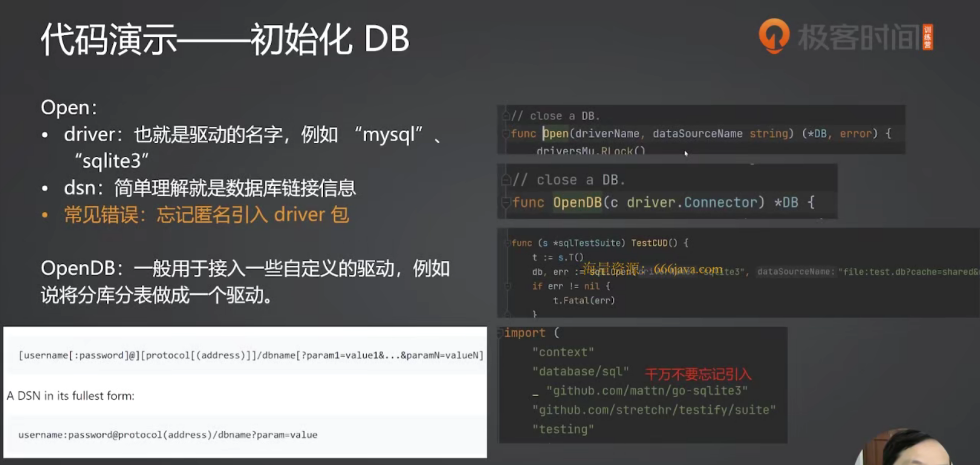Click the small orange badge beside 极客时间

pyautogui.click(x=928, y=37)
